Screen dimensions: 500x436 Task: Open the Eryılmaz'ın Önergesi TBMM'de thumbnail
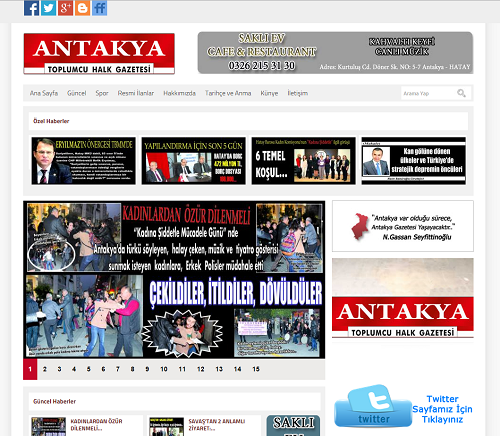tap(84, 161)
